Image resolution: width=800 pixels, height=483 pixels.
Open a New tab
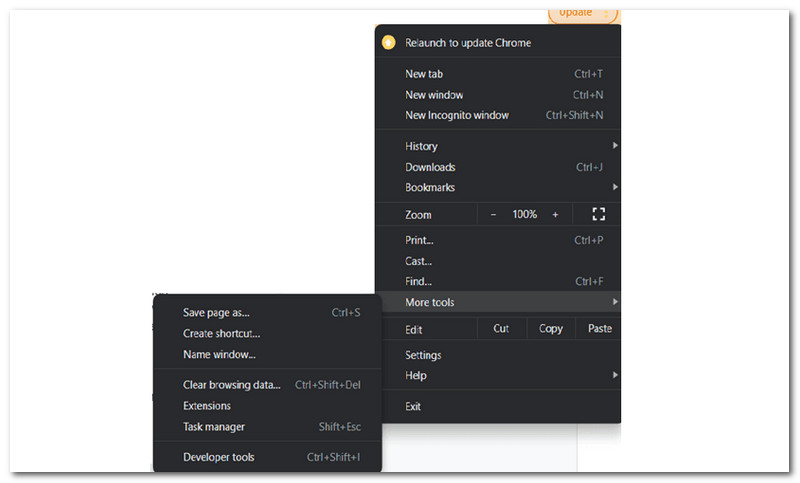click(x=424, y=74)
